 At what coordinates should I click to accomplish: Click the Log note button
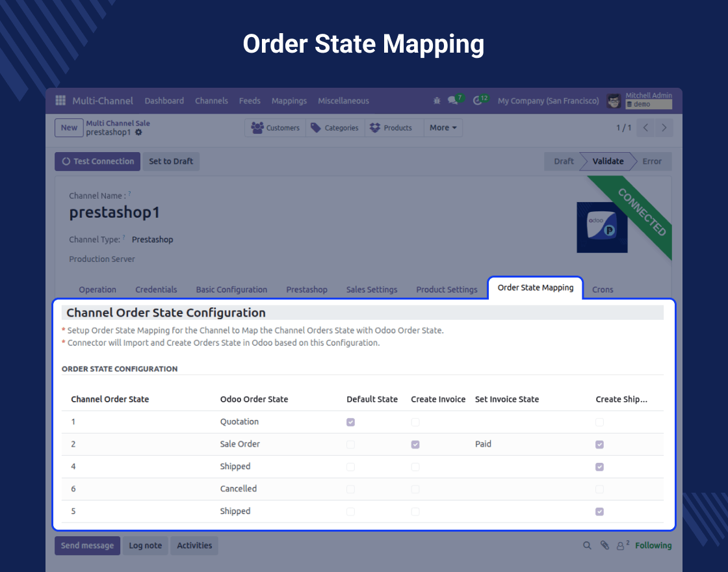[x=146, y=545]
